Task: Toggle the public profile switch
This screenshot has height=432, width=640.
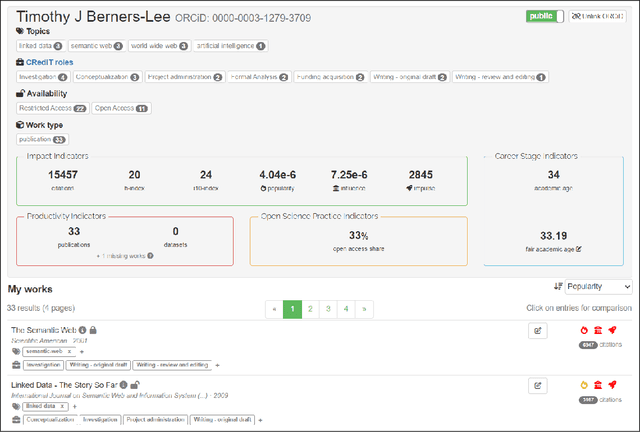Action: 544,16
